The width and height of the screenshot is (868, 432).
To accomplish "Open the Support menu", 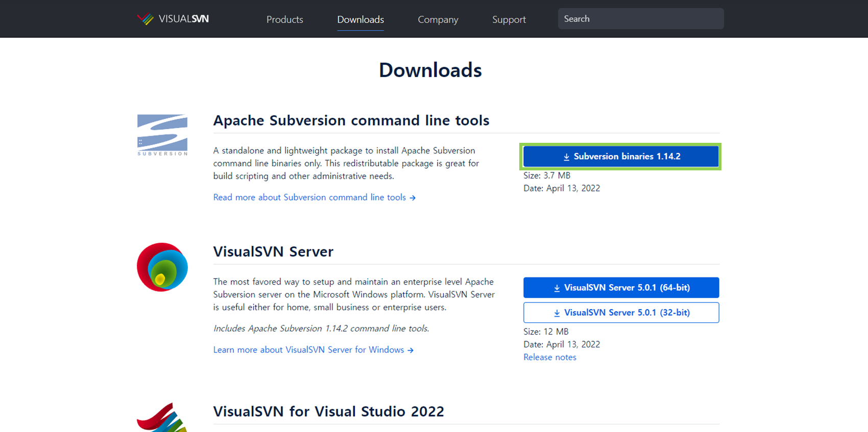I will tap(509, 19).
